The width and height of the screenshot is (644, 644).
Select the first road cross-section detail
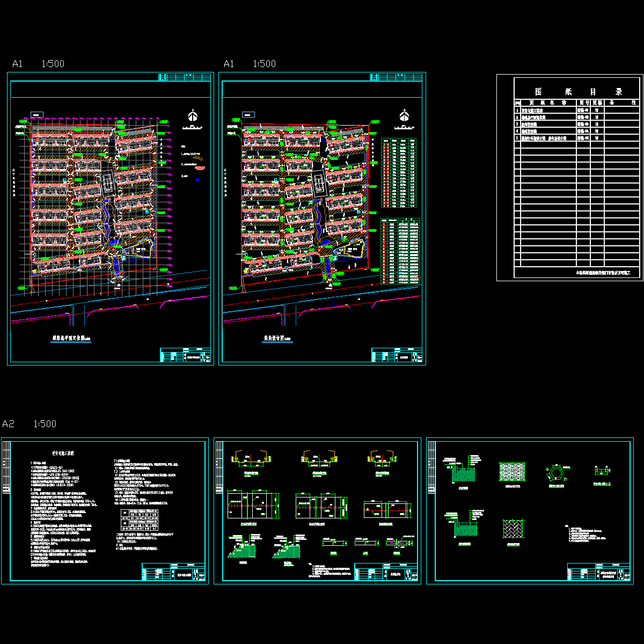(x=251, y=459)
